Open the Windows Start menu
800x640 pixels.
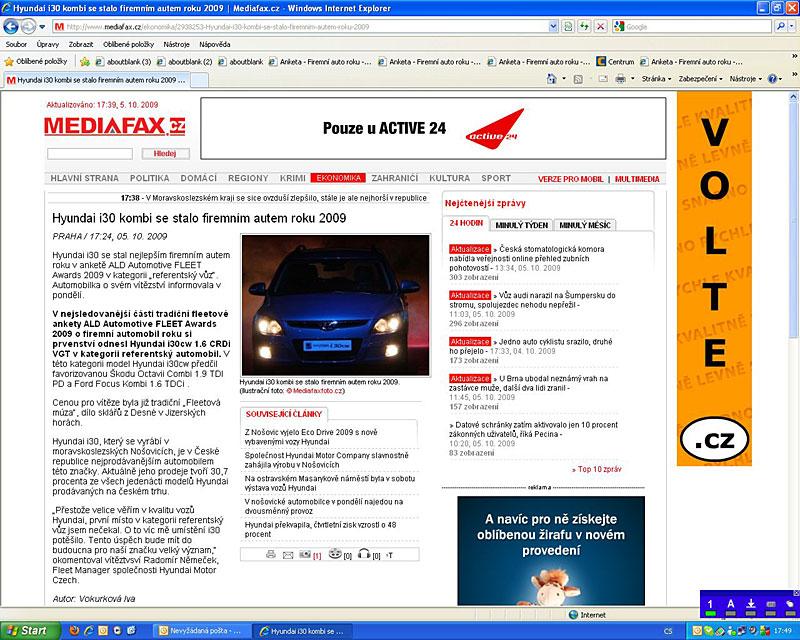click(29, 631)
